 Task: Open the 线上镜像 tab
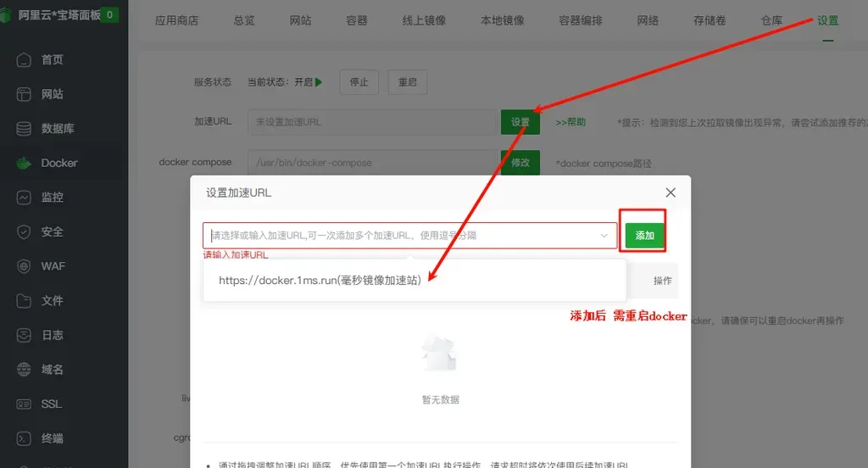(424, 20)
